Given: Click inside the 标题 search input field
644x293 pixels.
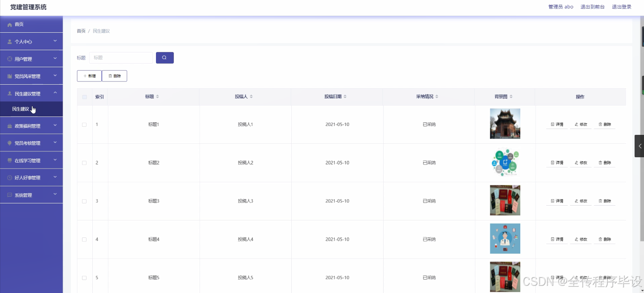Looking at the screenshot, I should click(x=121, y=58).
